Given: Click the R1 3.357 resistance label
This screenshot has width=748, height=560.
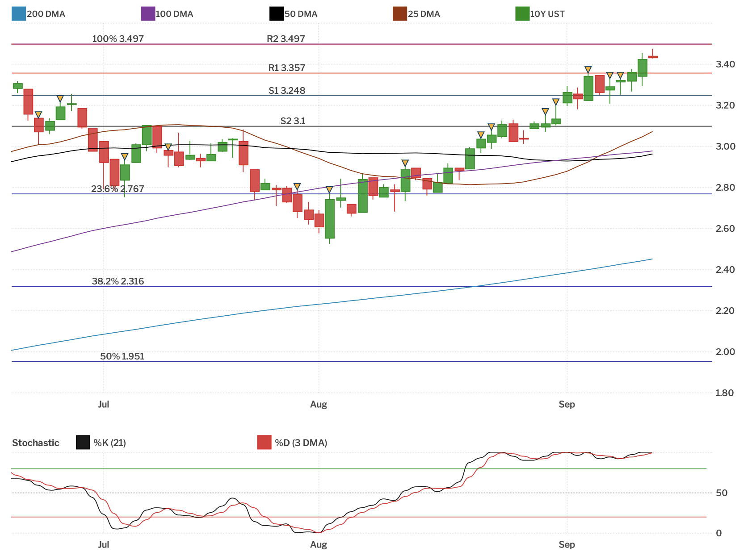Looking at the screenshot, I should click(287, 68).
